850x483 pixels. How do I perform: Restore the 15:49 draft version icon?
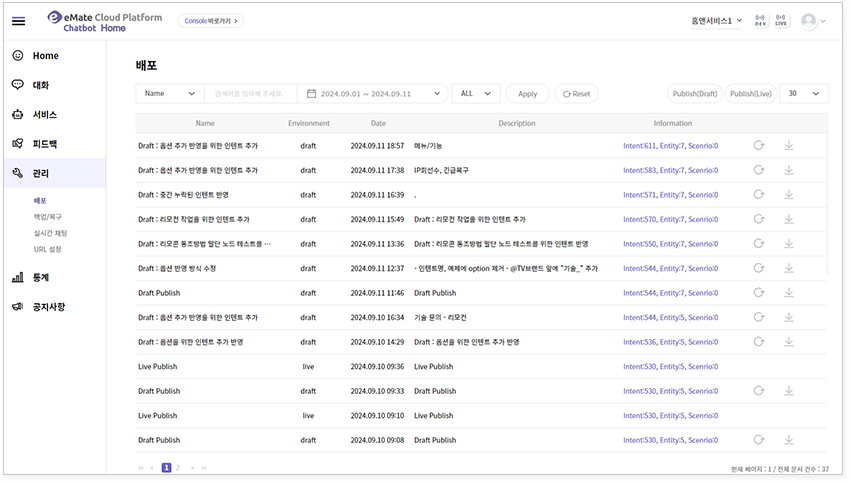(759, 219)
